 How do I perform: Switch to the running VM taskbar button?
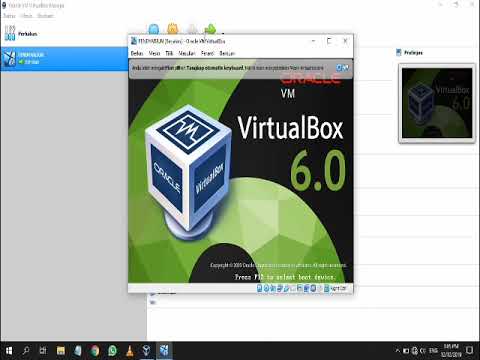[164, 351]
